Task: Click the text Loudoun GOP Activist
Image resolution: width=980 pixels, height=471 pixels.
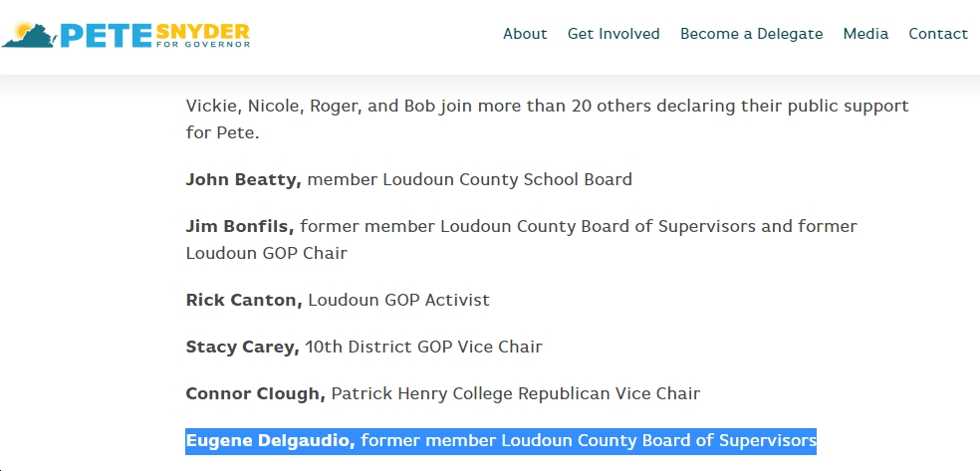Action: click(x=398, y=300)
